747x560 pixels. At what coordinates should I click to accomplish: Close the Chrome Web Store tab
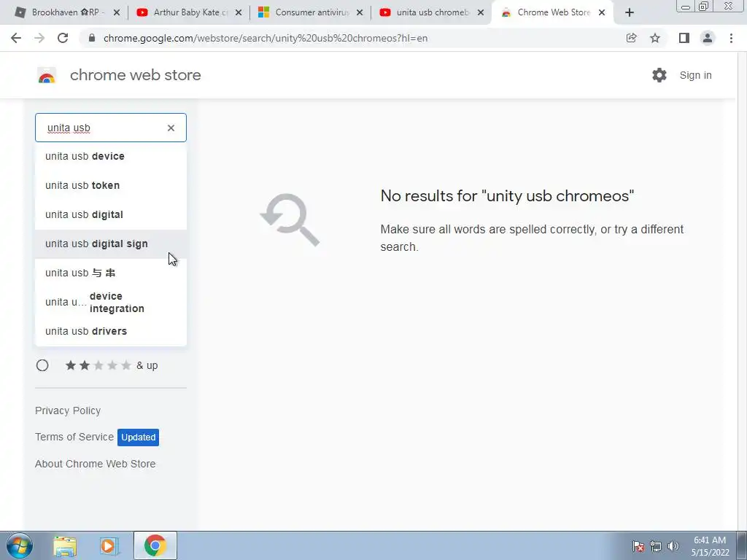point(602,12)
